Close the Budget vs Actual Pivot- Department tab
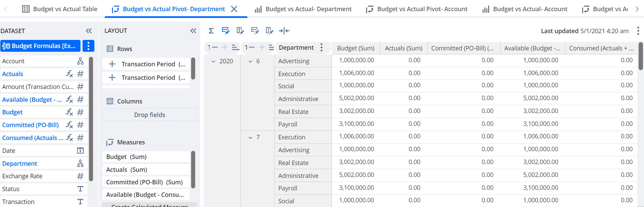The image size is (644, 207). tap(234, 9)
